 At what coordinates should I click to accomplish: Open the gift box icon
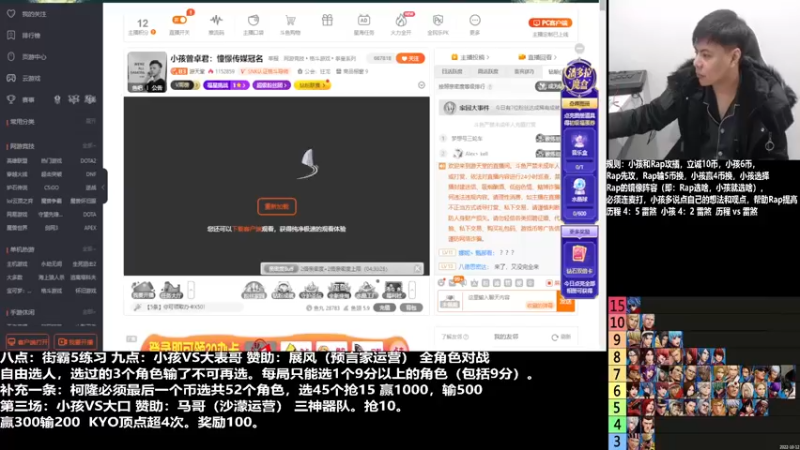327,20
